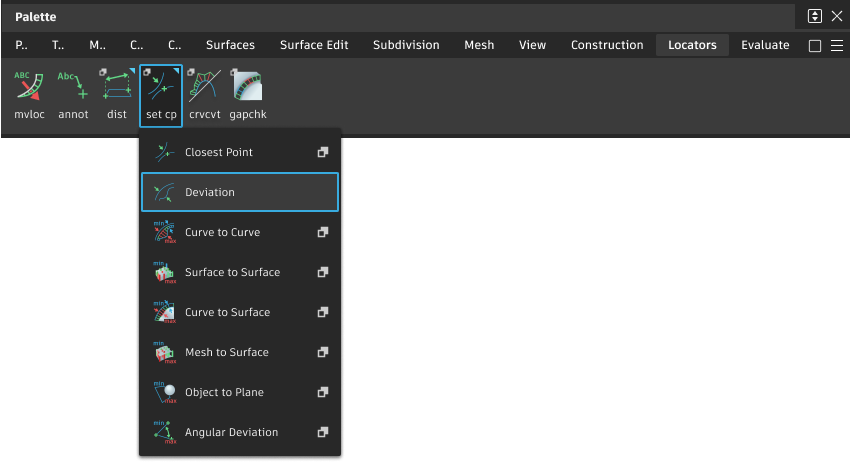This screenshot has width=850, height=470.
Task: Switch to the Surfaces tab
Action: 230,45
